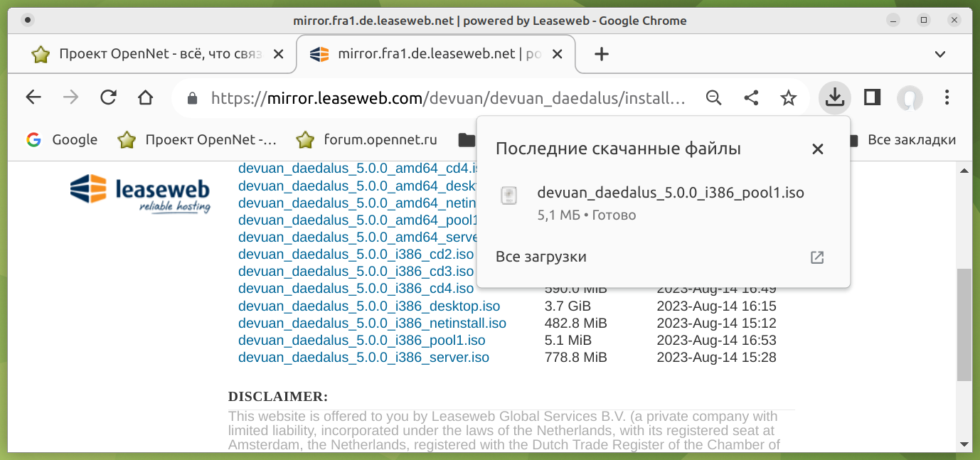
Task: Select the date 2023-Aug-14 15:28
Action: point(716,358)
